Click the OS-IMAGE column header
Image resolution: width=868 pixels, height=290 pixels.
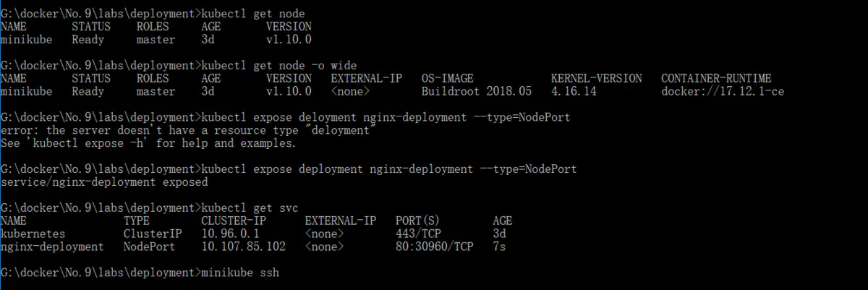448,78
